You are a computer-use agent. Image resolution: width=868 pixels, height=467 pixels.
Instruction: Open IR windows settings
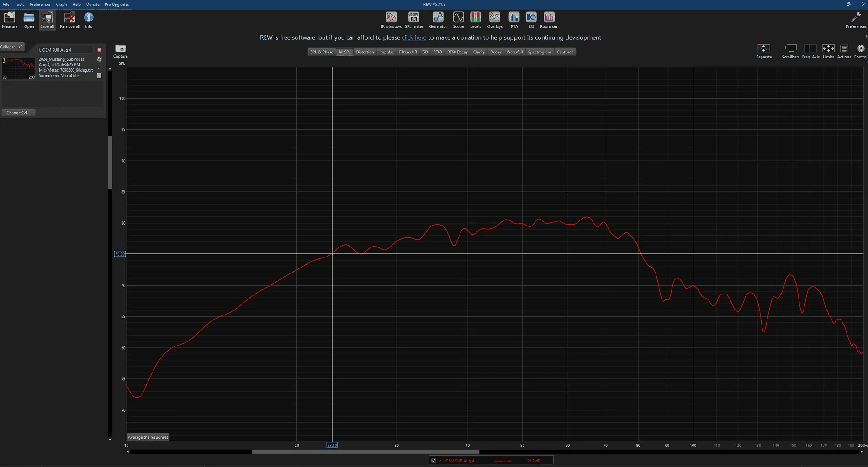click(391, 20)
